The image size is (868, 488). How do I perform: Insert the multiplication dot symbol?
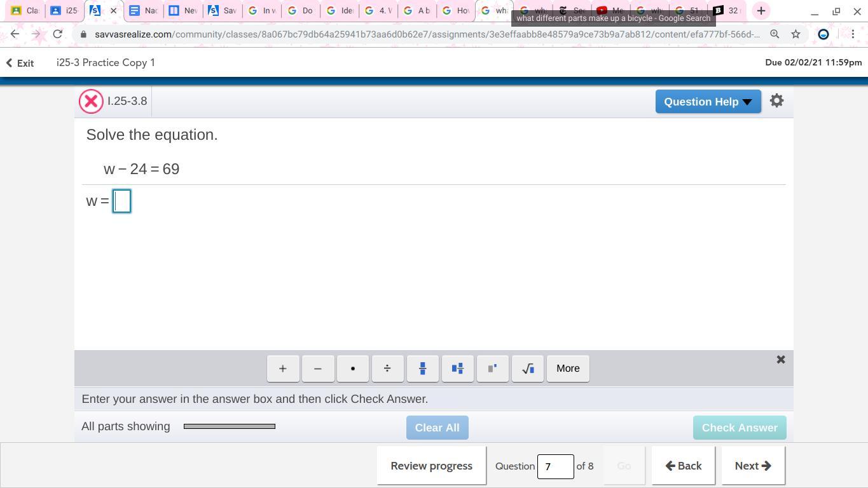(353, 369)
